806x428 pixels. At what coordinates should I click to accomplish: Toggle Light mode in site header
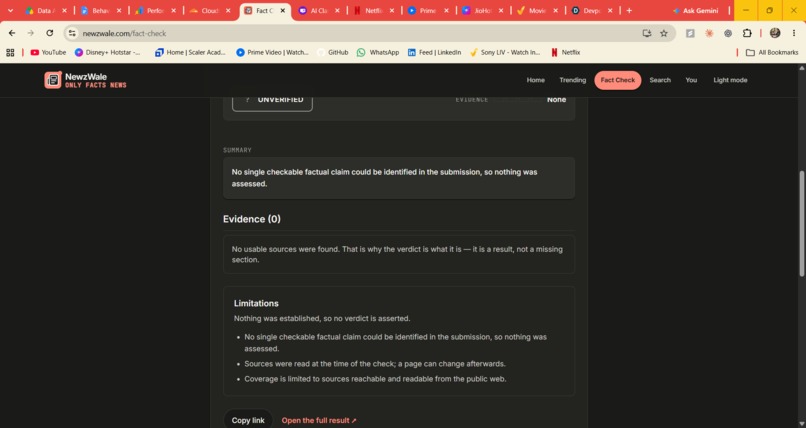click(x=730, y=80)
